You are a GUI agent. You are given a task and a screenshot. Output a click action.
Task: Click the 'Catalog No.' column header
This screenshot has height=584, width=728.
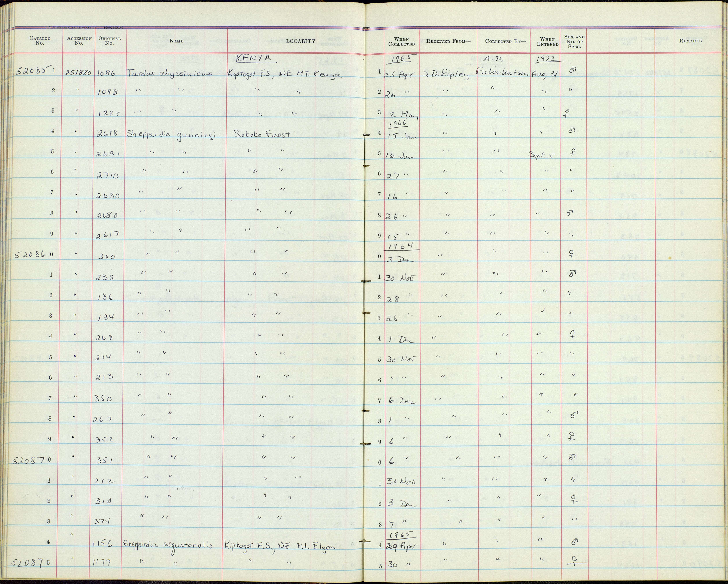pos(40,41)
